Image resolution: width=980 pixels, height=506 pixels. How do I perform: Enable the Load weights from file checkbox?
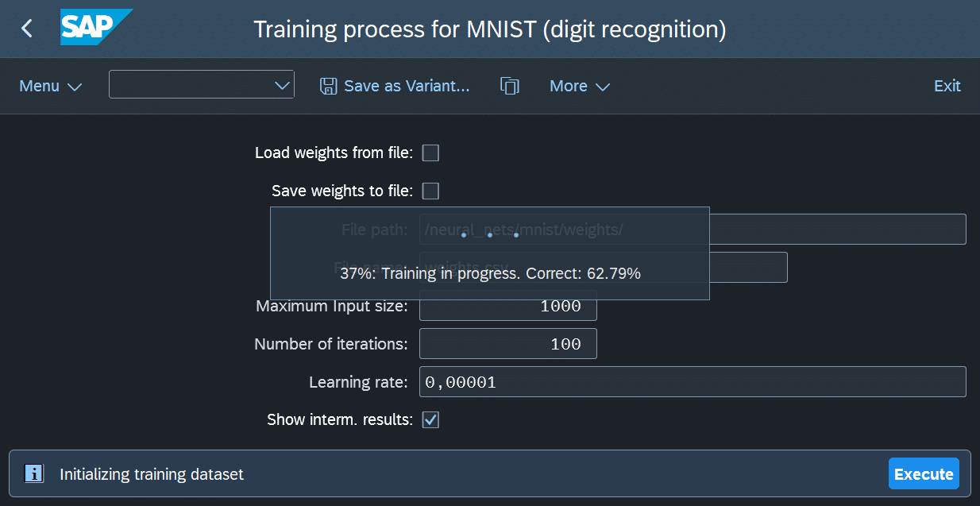430,153
